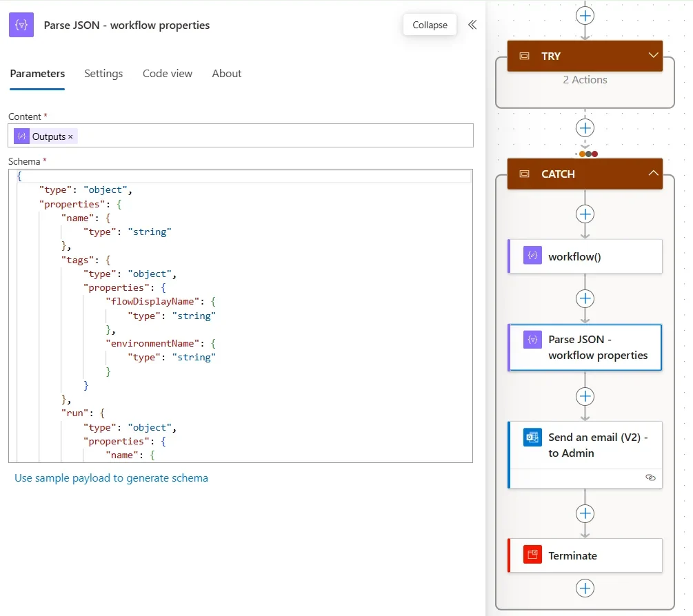Click the 2 Actions label in TRY
Image resolution: width=693 pixels, height=616 pixels.
click(585, 80)
